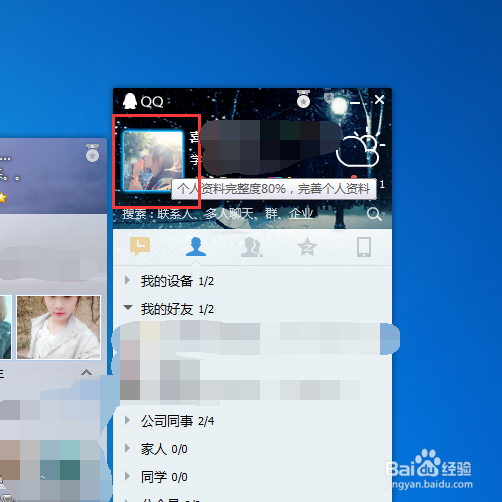Click the QQ penguin logo
The width and height of the screenshot is (502, 502).
coord(130,101)
